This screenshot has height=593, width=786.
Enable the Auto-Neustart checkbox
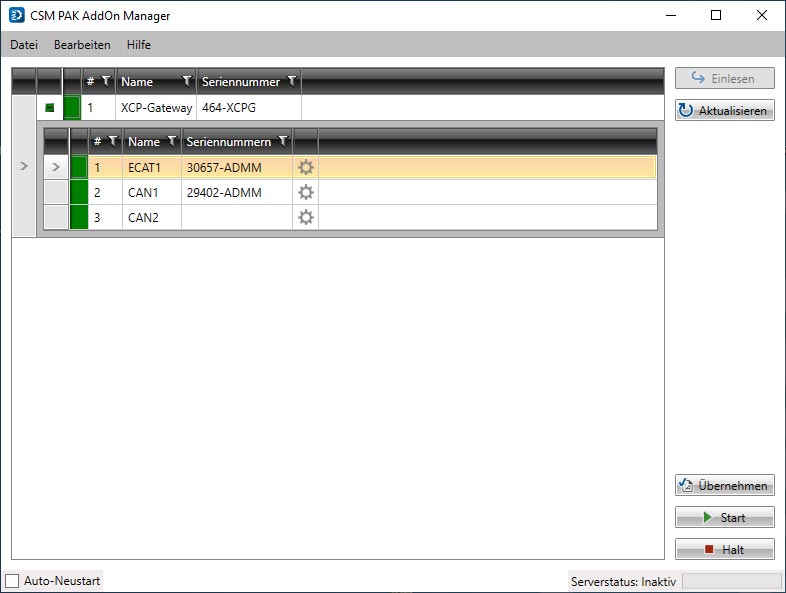[12, 581]
